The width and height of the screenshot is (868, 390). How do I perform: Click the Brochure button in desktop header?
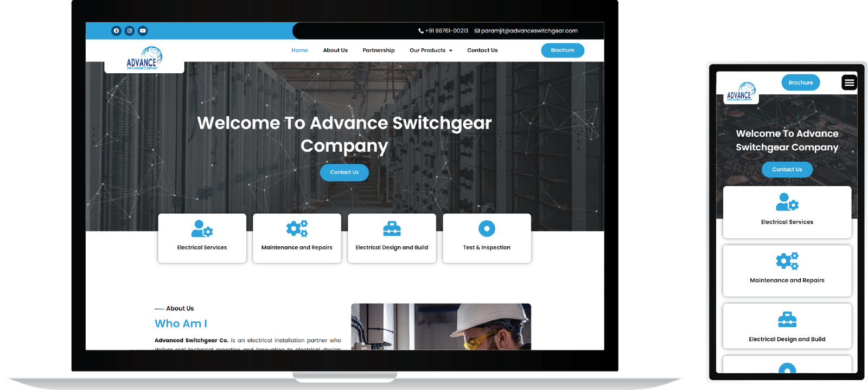tap(563, 50)
